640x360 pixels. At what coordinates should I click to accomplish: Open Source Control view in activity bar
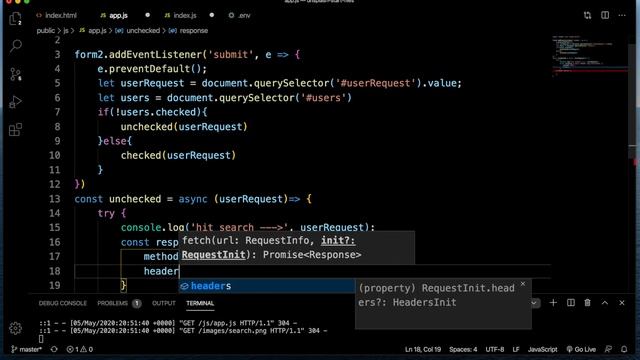pos(16,74)
